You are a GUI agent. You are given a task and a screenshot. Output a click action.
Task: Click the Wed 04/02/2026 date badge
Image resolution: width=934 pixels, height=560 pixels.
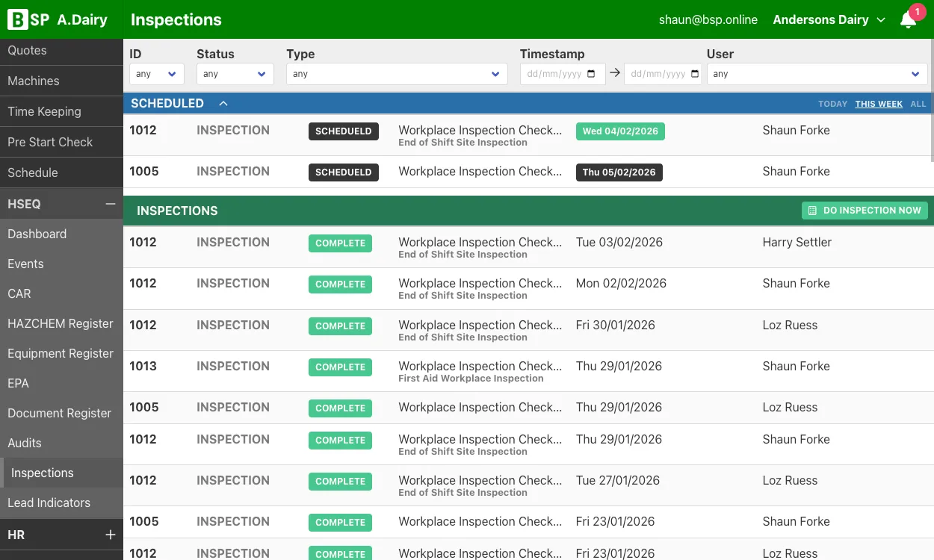(620, 131)
